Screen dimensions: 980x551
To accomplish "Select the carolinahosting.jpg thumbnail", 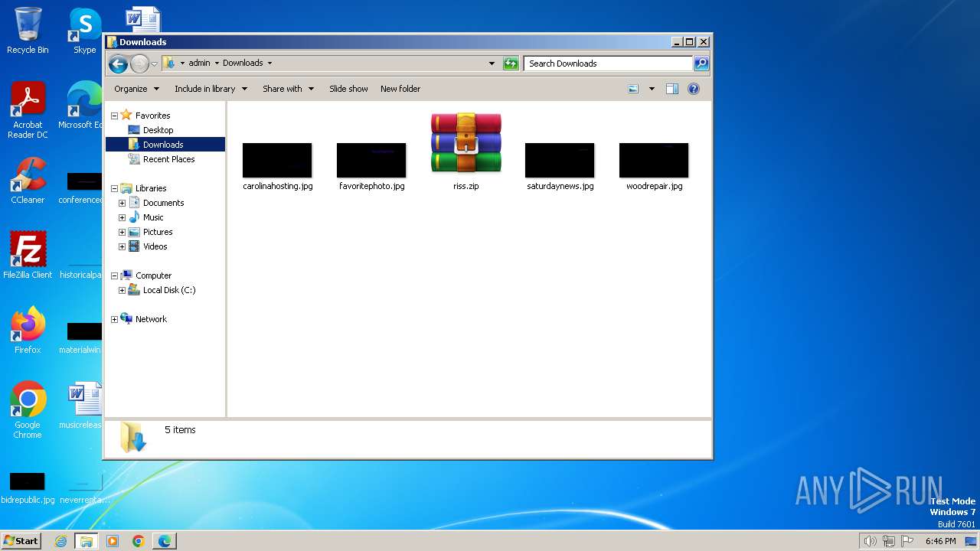I will [x=277, y=160].
